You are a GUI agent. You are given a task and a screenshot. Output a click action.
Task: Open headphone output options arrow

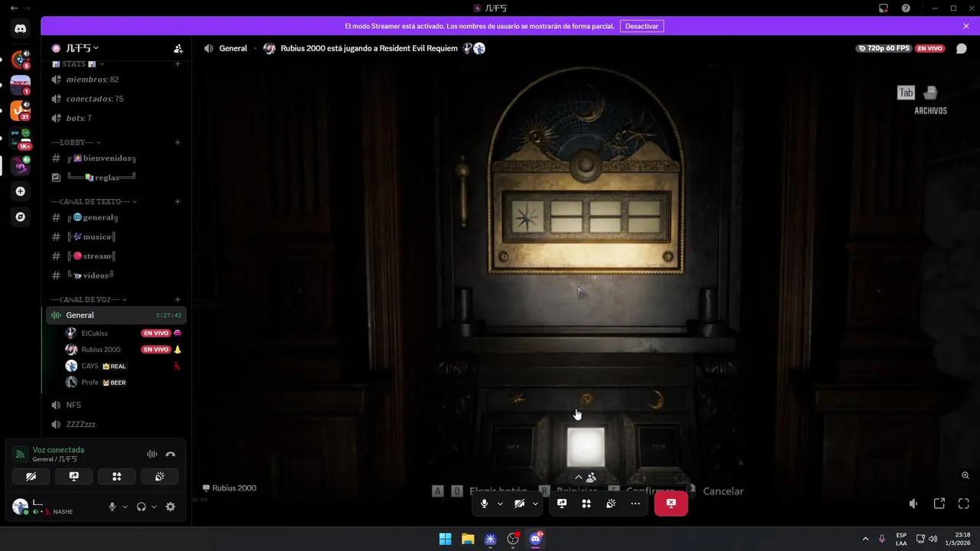(x=154, y=507)
